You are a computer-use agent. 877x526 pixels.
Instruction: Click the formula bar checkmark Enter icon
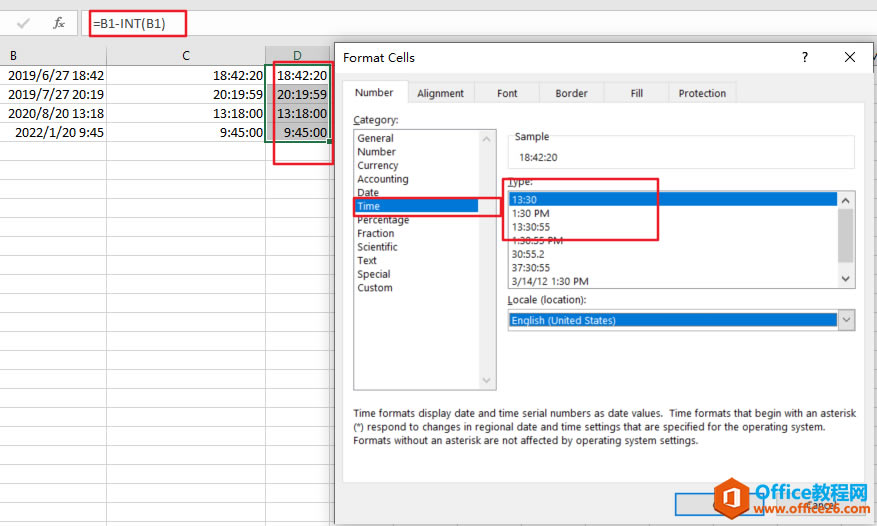pos(23,24)
